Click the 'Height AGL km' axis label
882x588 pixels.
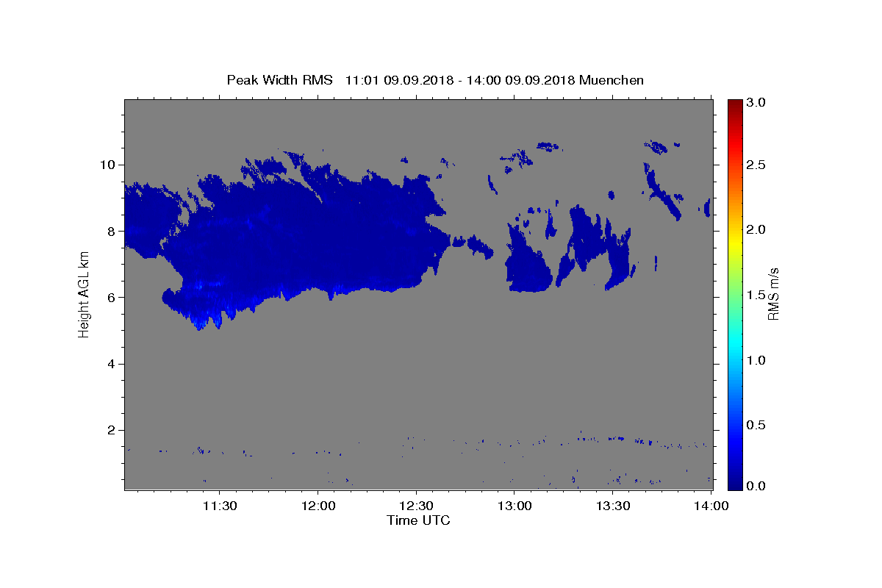tap(84, 294)
